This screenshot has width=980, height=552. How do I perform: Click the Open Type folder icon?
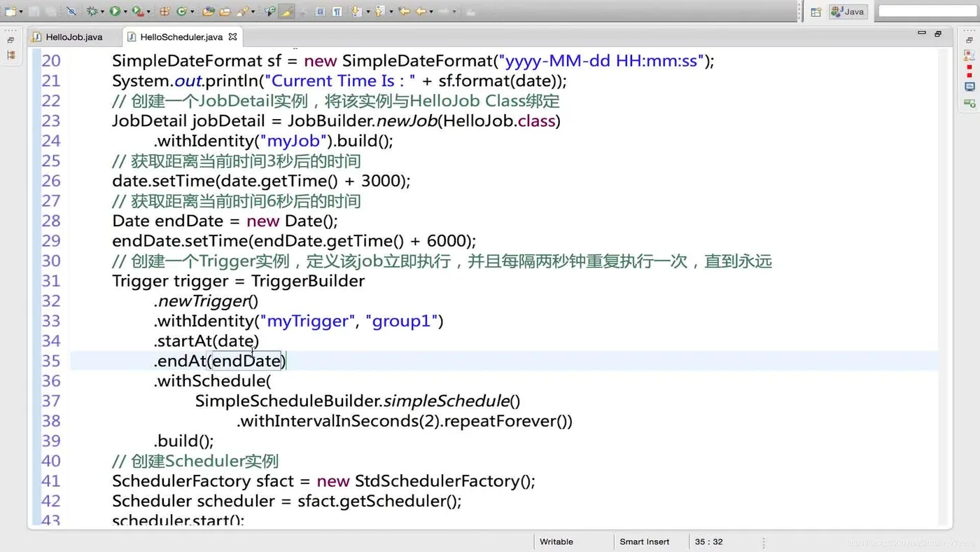208,11
